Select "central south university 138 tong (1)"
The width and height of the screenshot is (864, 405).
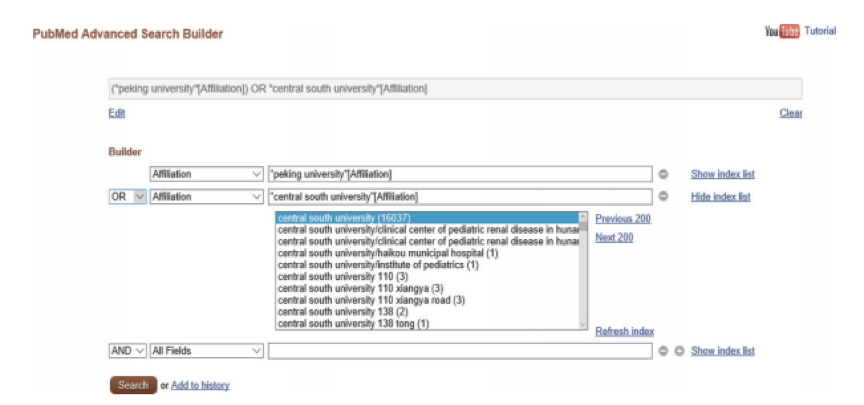point(353,323)
